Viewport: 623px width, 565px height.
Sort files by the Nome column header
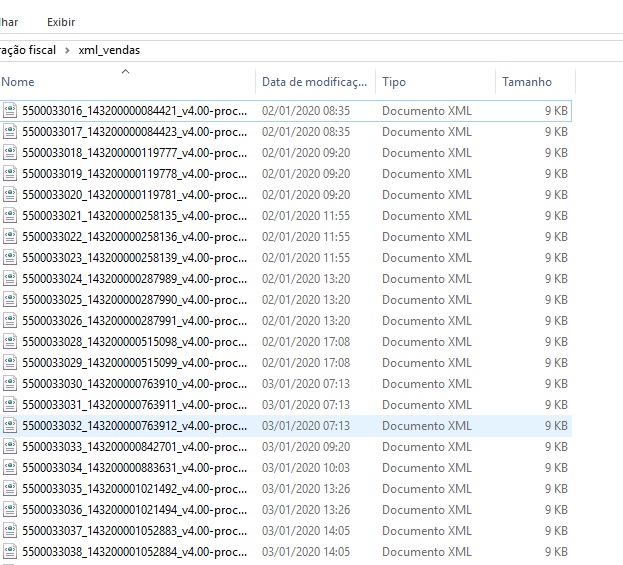18,82
